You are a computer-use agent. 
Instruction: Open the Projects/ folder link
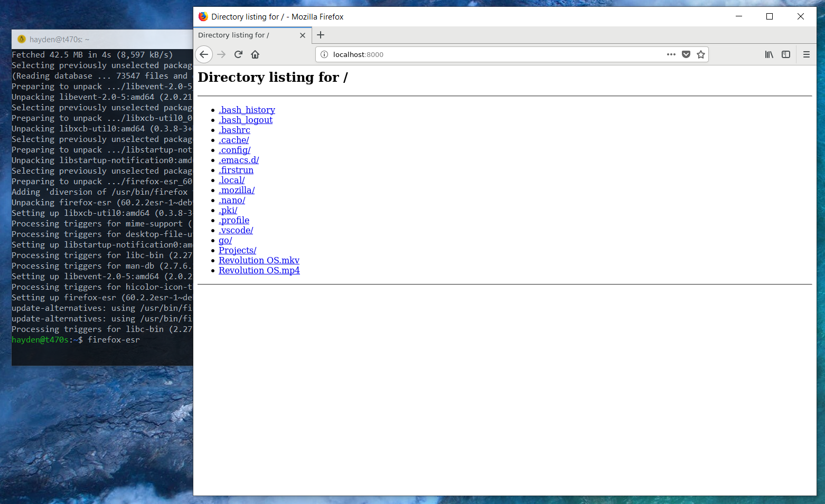[237, 250]
